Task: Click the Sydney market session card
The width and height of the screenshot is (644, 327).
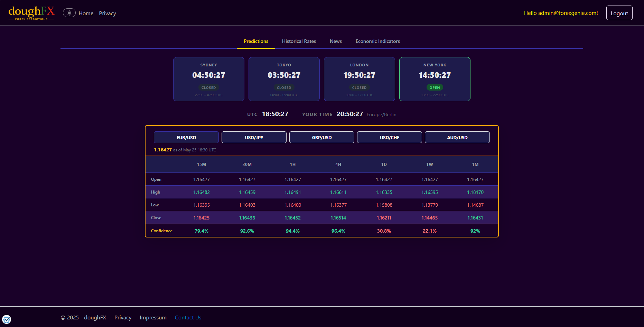Action: tap(209, 79)
